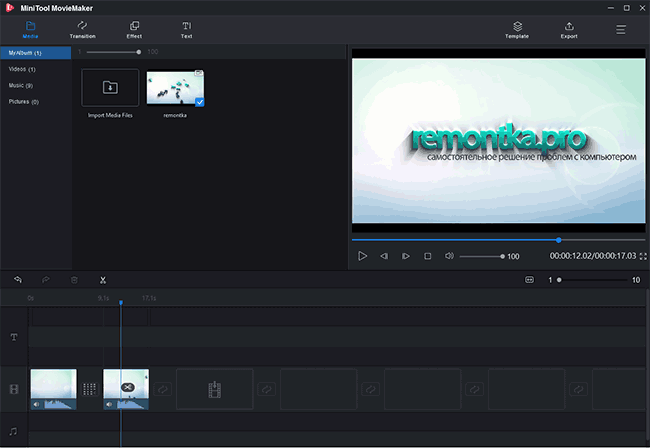The height and width of the screenshot is (448, 650).
Task: Click the timecode 00:00:12.02/00:00:17.03
Action: pos(593,256)
